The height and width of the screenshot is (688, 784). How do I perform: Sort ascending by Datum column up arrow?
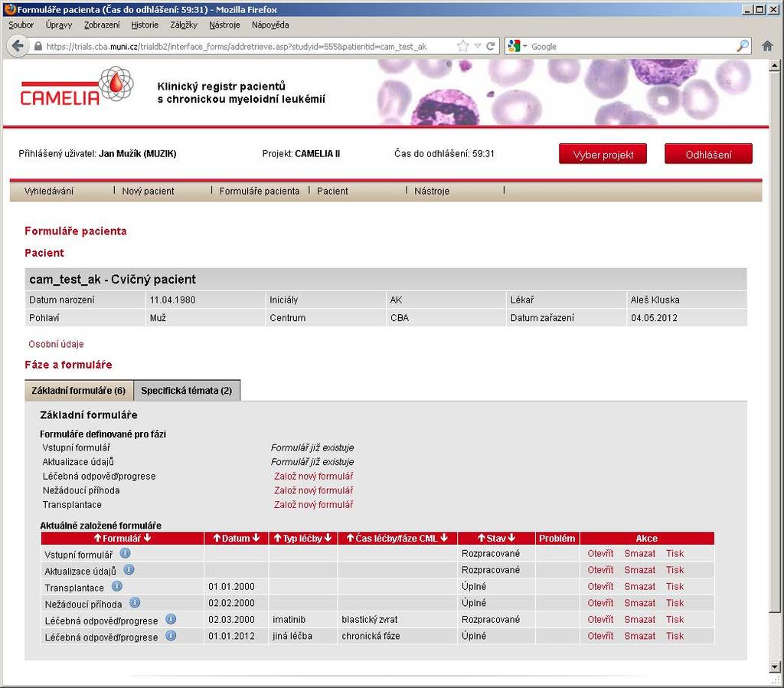(x=217, y=539)
